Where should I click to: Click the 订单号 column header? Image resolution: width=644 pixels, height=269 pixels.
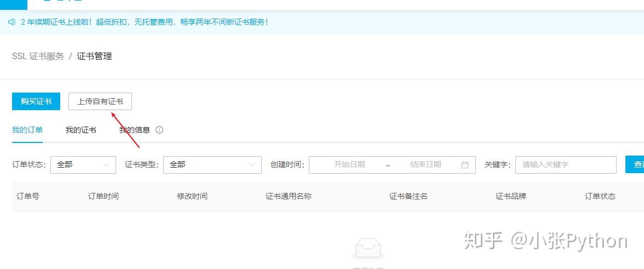[28, 196]
